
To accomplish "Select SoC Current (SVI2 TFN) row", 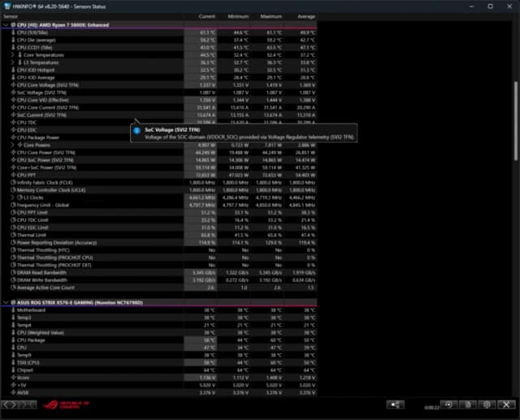I will click(159, 115).
